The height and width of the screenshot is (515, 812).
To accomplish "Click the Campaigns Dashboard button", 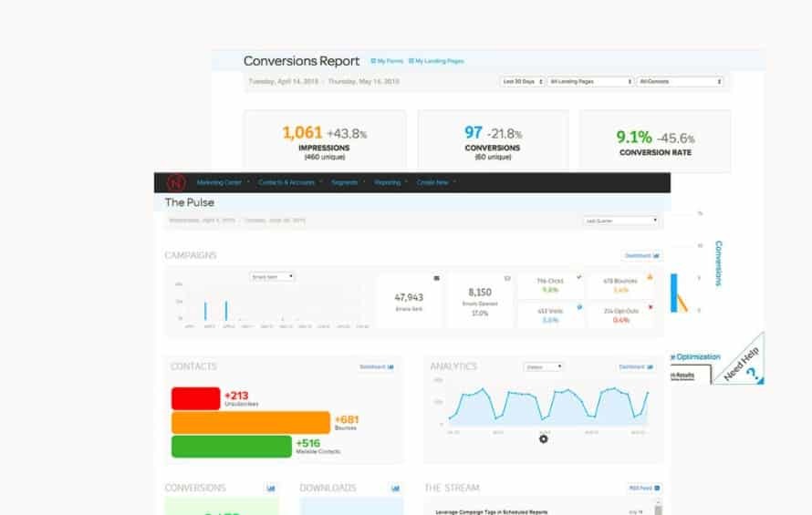I will tap(642, 256).
